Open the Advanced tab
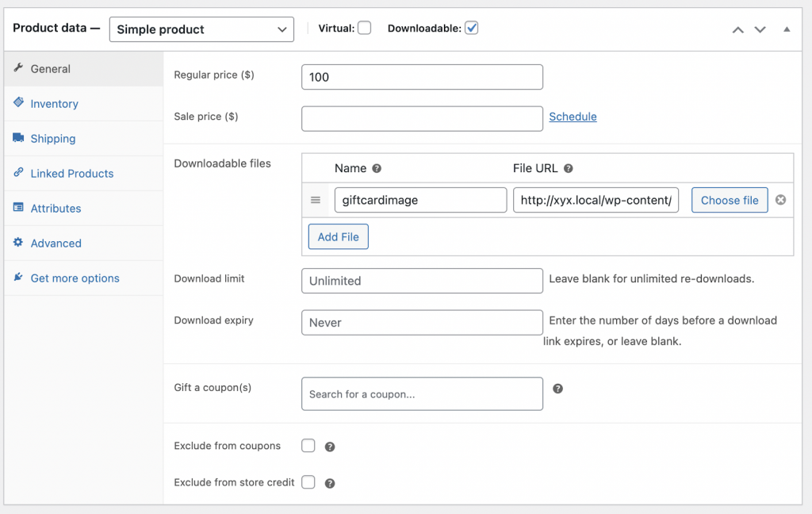812x514 pixels. (83, 243)
